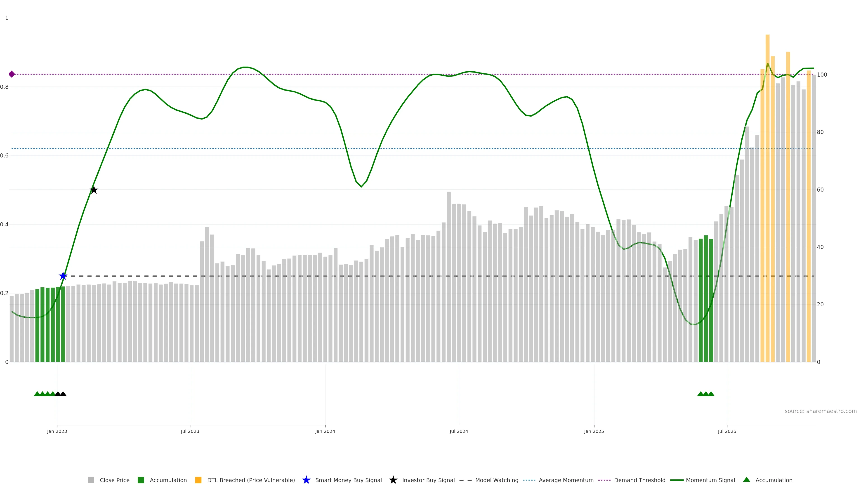This screenshot has height=488, width=868.
Task: Toggle Momentum Signal line in legend
Action: tap(710, 480)
